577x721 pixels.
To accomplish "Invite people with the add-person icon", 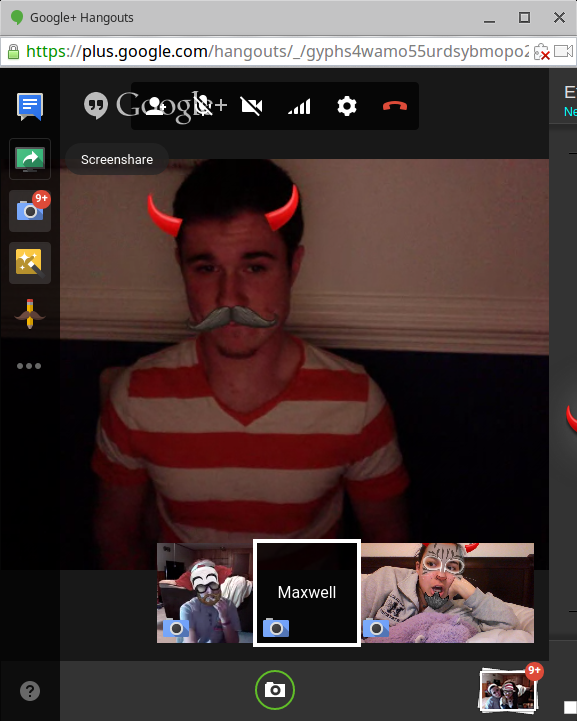I will [x=155, y=106].
